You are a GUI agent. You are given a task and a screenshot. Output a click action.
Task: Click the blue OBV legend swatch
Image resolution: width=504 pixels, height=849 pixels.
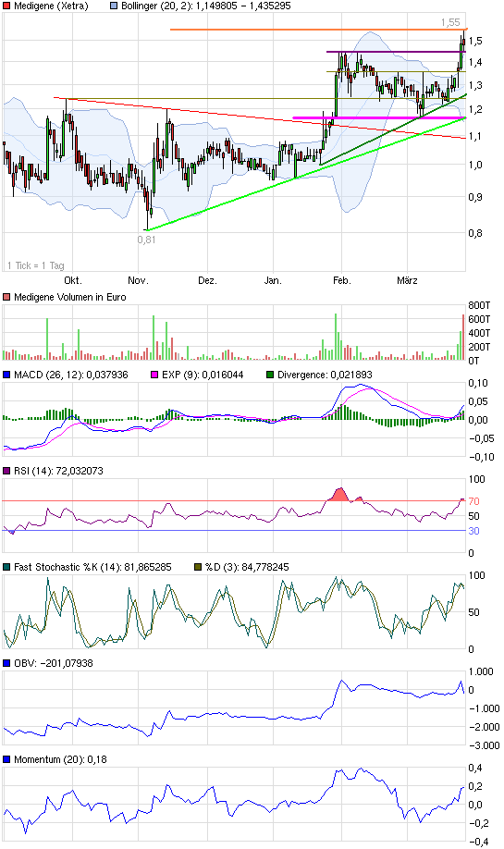[x=6, y=663]
